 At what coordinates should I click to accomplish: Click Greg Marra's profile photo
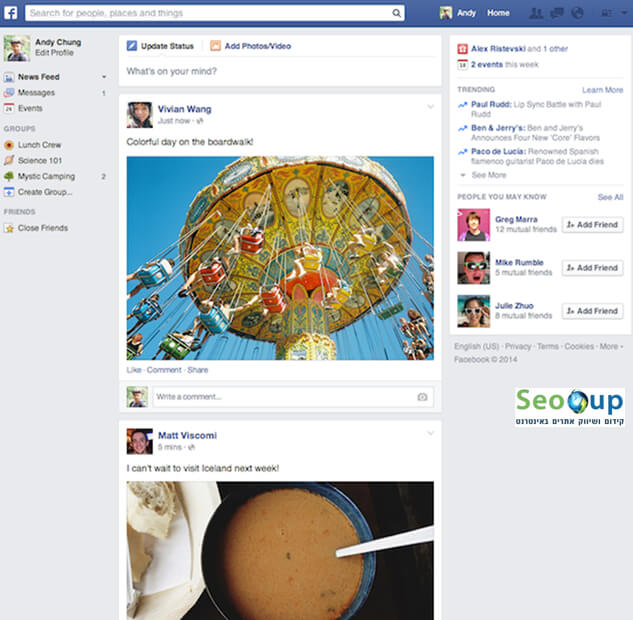474,225
